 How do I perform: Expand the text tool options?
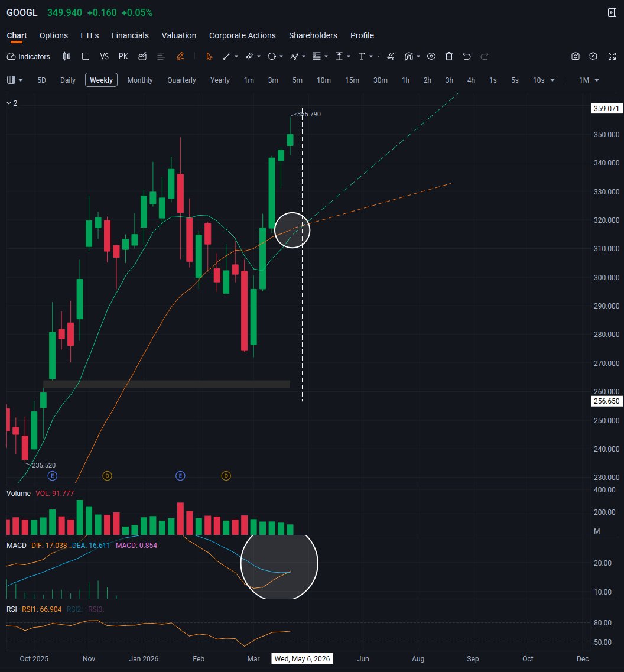(371, 57)
